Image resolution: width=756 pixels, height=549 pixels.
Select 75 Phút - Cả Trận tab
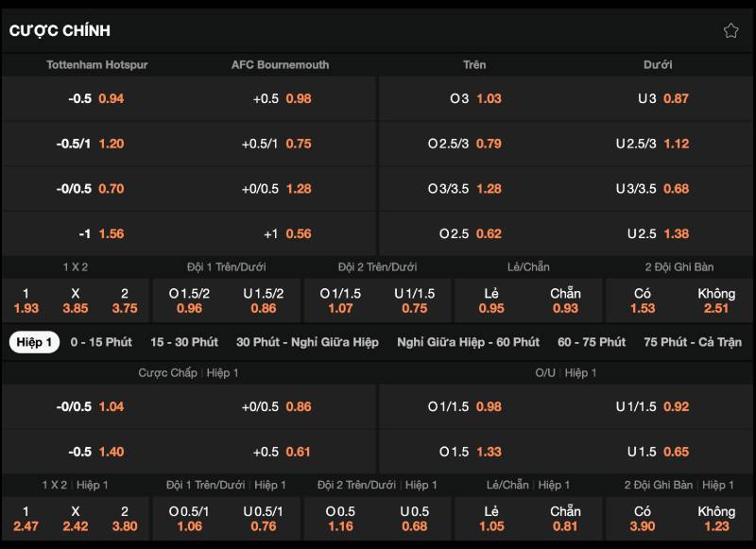pyautogui.click(x=692, y=342)
